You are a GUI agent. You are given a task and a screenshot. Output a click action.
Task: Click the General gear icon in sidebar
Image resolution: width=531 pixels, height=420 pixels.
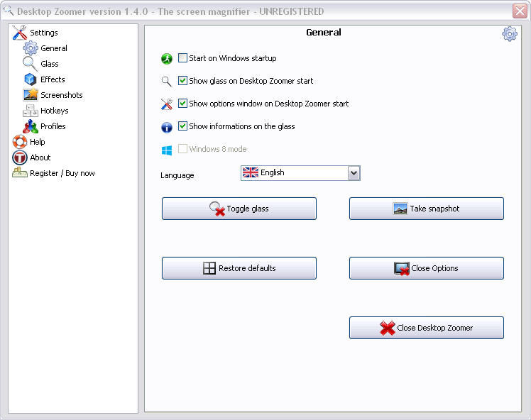(x=31, y=48)
